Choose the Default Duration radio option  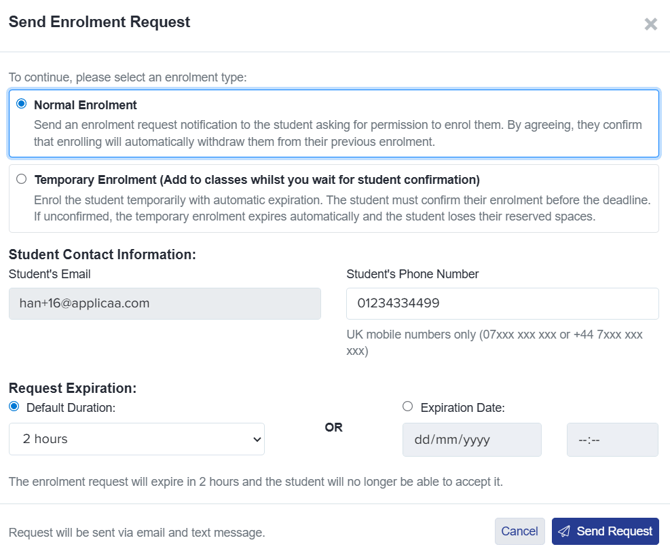click(x=15, y=407)
